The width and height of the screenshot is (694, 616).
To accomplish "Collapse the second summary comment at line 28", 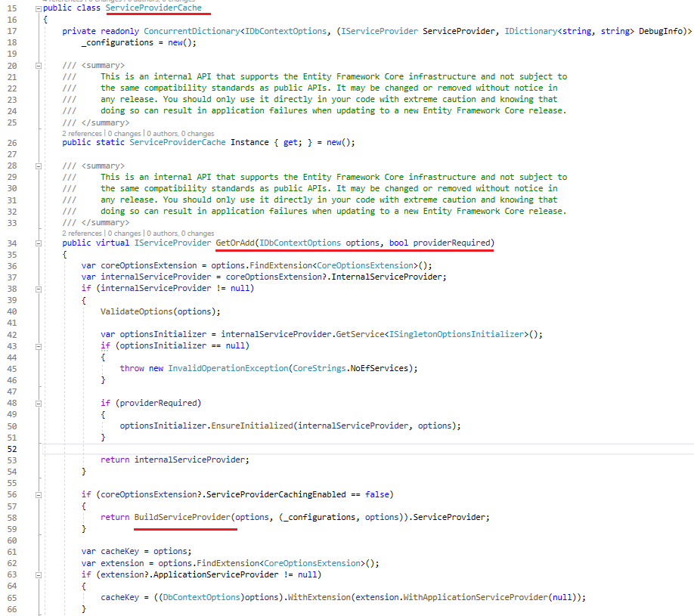I will pyautogui.click(x=38, y=166).
